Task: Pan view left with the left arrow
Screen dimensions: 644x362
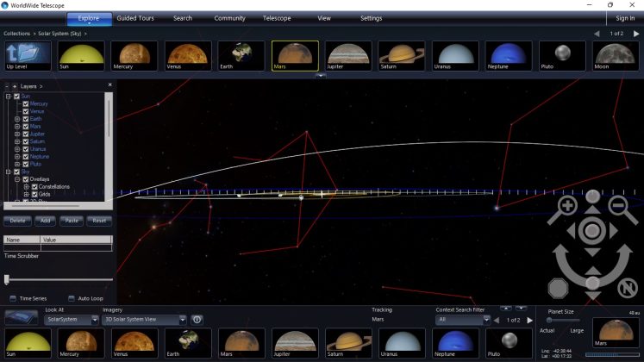Action: tap(572, 231)
